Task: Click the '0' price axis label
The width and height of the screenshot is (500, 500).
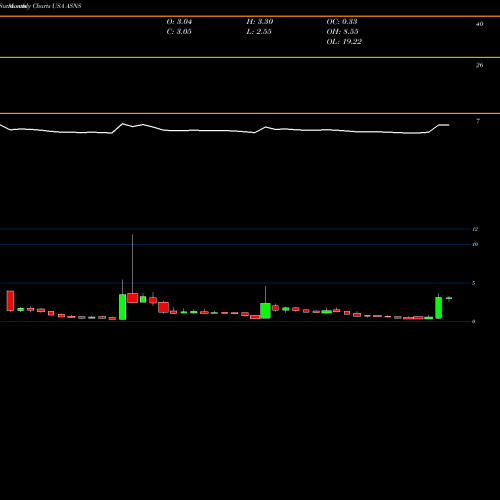Action: (473, 322)
